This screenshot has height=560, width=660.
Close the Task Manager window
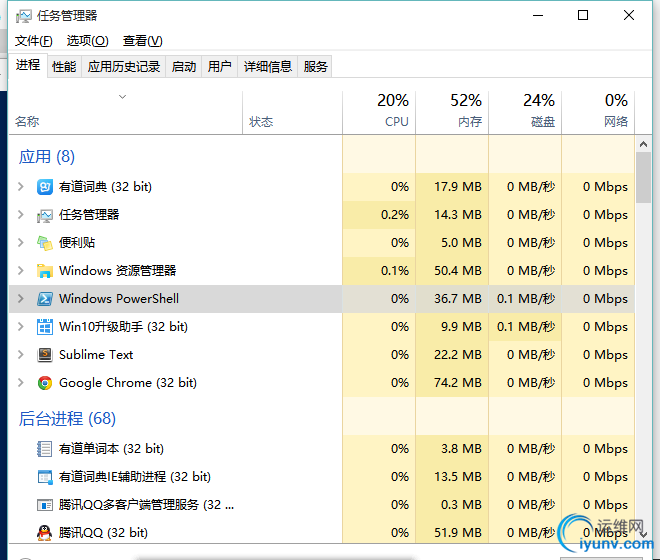pyautogui.click(x=629, y=16)
